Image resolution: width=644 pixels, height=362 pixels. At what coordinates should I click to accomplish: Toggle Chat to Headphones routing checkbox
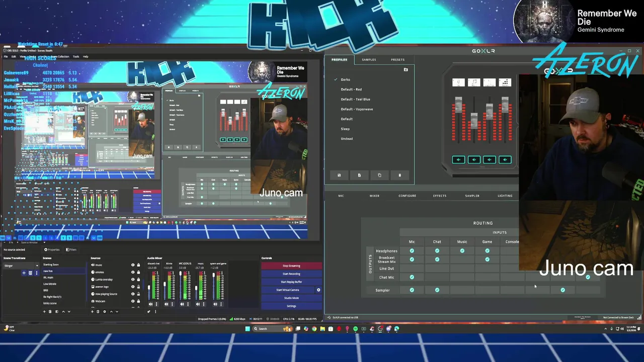tap(437, 251)
